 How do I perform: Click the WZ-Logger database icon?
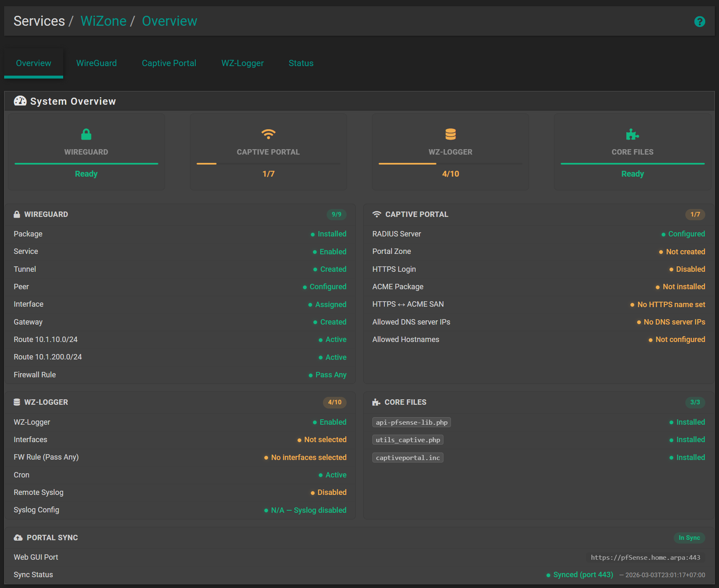(450, 134)
